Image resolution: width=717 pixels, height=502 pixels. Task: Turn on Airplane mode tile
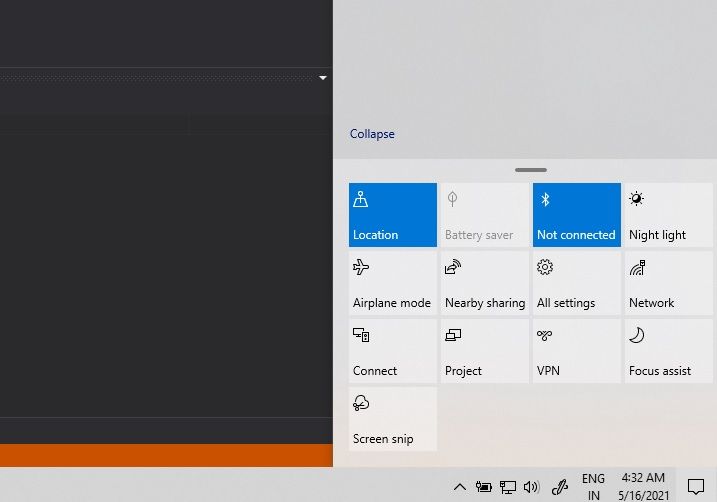point(393,283)
